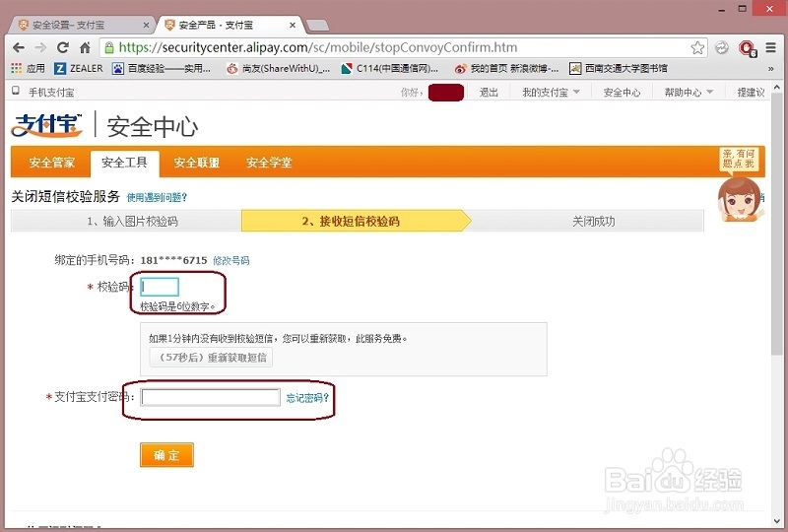Close the 安全设置-支付宝 tab
Image resolution: width=788 pixels, height=532 pixels.
point(146,25)
